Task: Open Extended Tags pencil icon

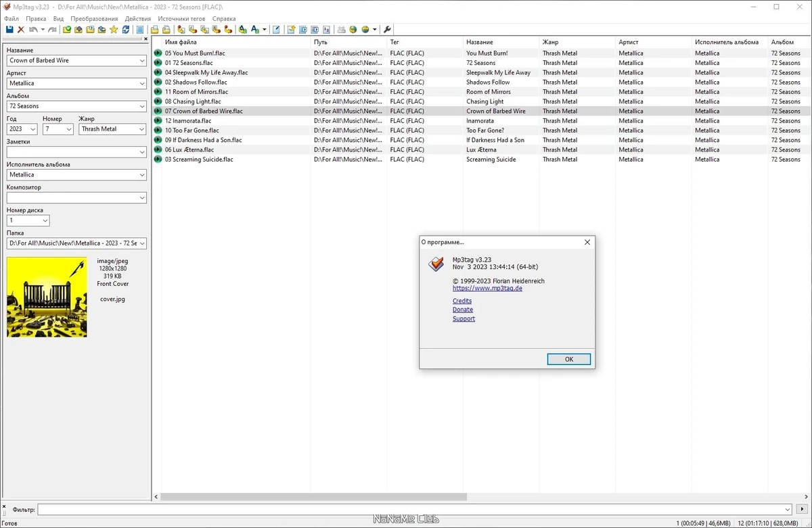Action: point(276,30)
